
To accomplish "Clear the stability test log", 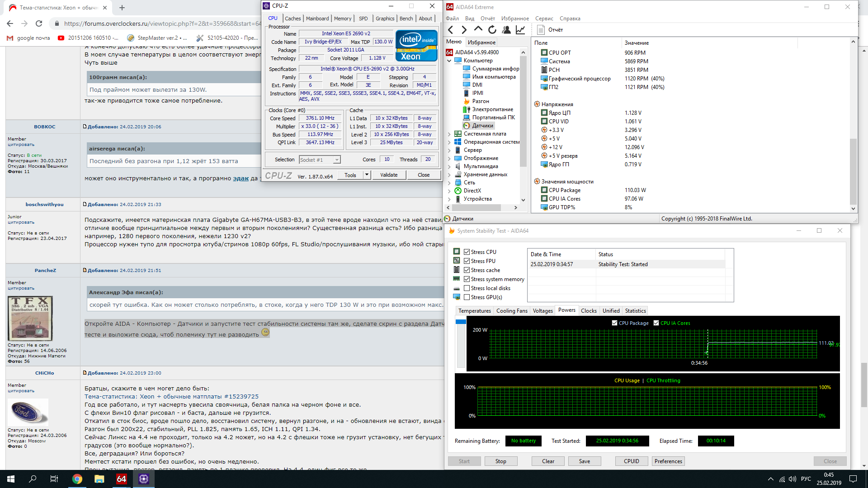I will coord(548,461).
